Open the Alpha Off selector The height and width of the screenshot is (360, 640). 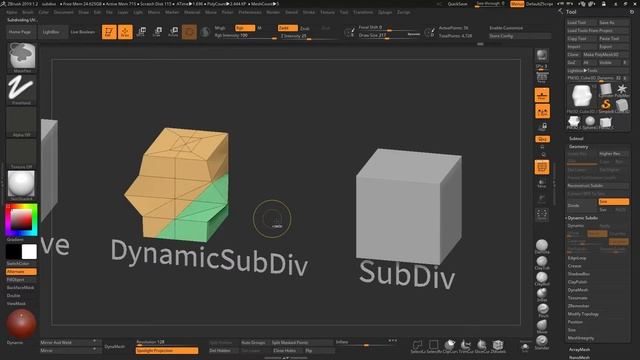click(x=21, y=122)
